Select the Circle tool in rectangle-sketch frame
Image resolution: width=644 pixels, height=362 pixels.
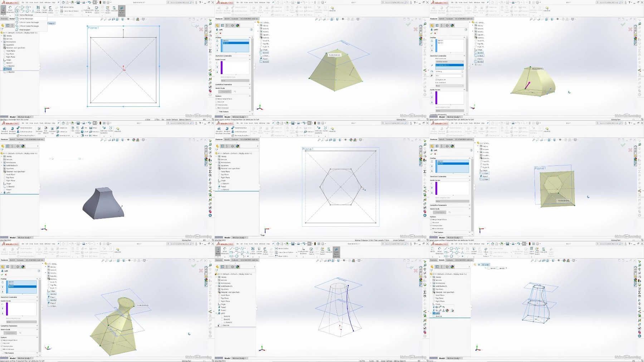point(22,7)
